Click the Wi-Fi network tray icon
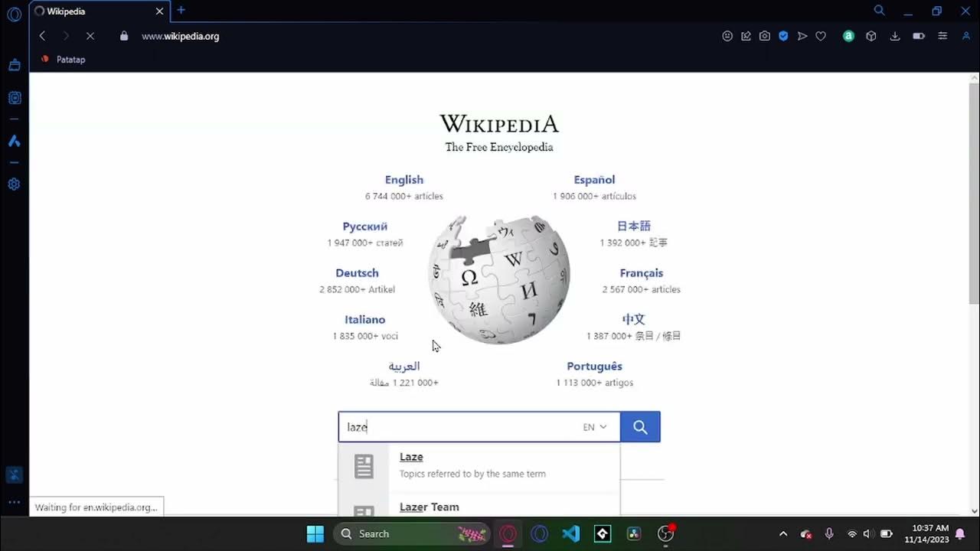This screenshot has height=551, width=980. pyautogui.click(x=851, y=533)
